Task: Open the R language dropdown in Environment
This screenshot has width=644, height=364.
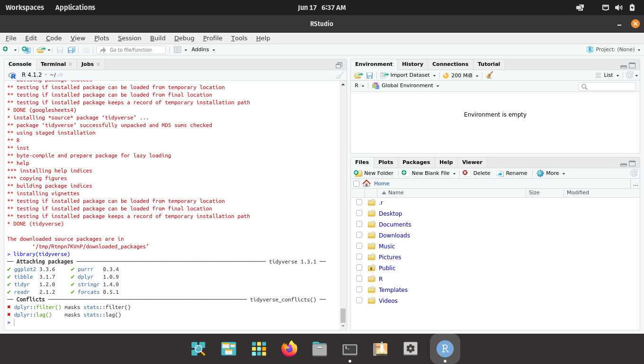Action: coord(359,86)
